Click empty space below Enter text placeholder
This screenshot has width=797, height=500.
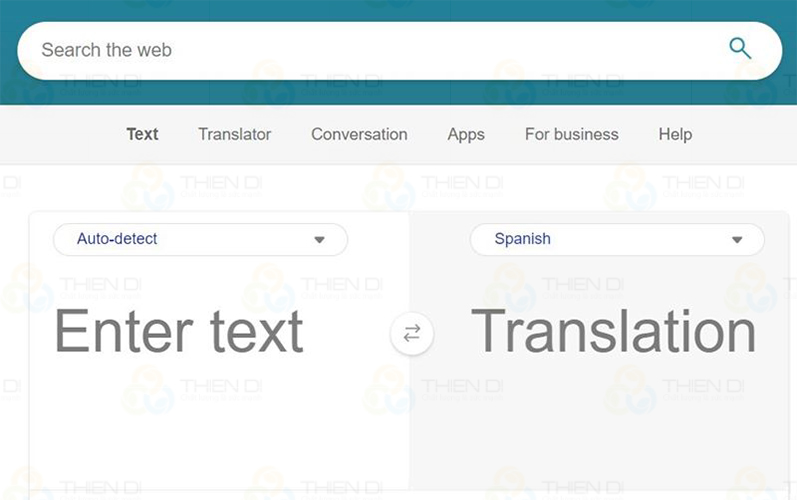[200, 430]
